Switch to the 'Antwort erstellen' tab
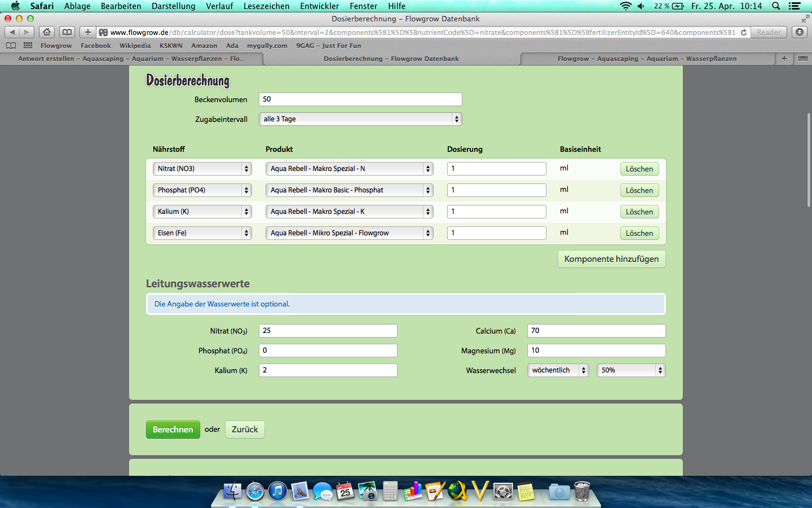The height and width of the screenshot is (508, 812). [x=132, y=59]
